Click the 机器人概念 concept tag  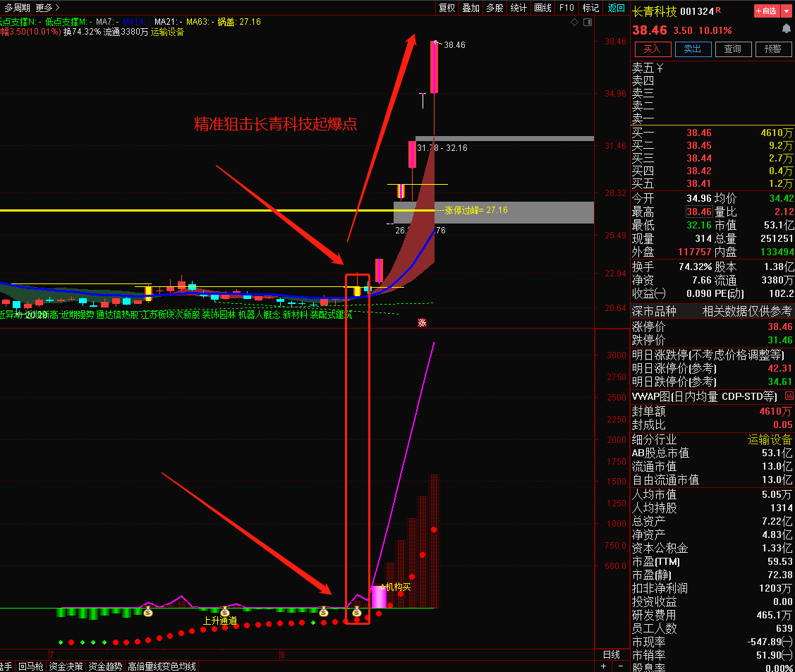[259, 314]
